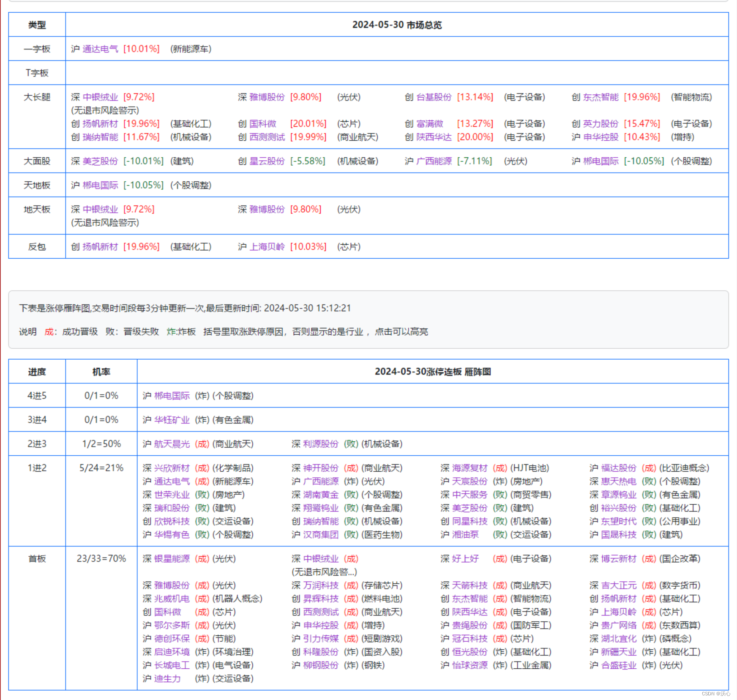Open 东杰智能 link in the 大长腿 row
Screen dimensions: 737x700
pos(601,97)
